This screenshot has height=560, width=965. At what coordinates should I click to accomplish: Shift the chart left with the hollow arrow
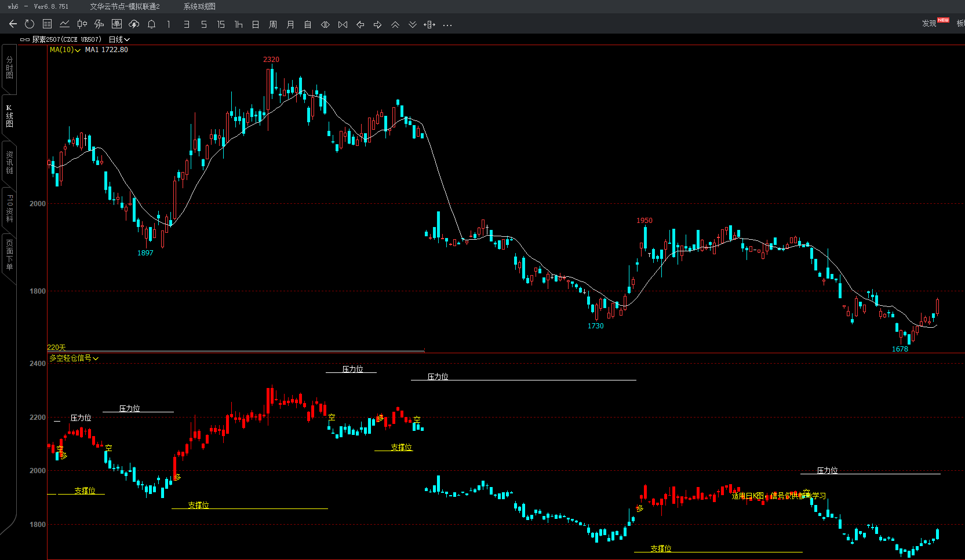point(360,24)
